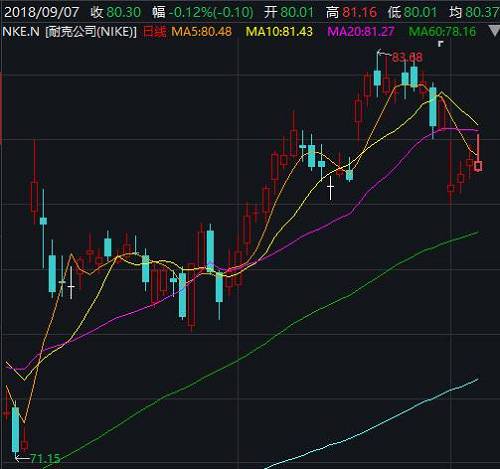Click the opening price 80.01 value
500x469 pixels.
(x=297, y=13)
